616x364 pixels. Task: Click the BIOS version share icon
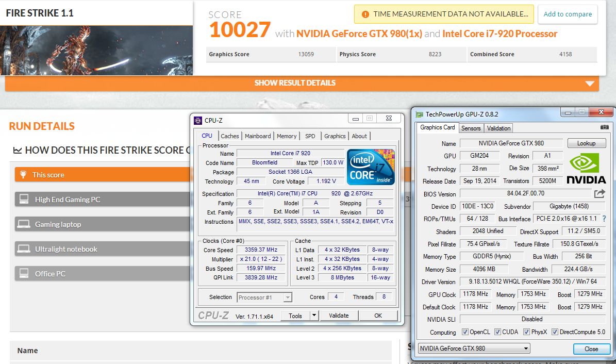tap(600, 193)
